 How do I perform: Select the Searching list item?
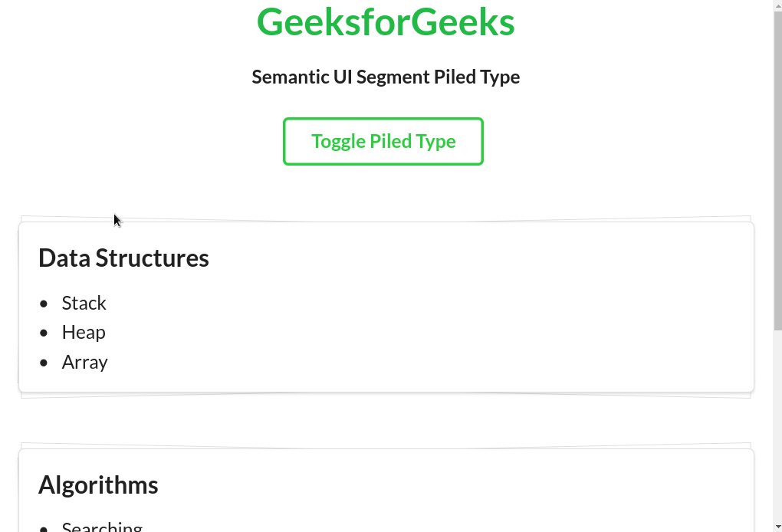tap(102, 527)
